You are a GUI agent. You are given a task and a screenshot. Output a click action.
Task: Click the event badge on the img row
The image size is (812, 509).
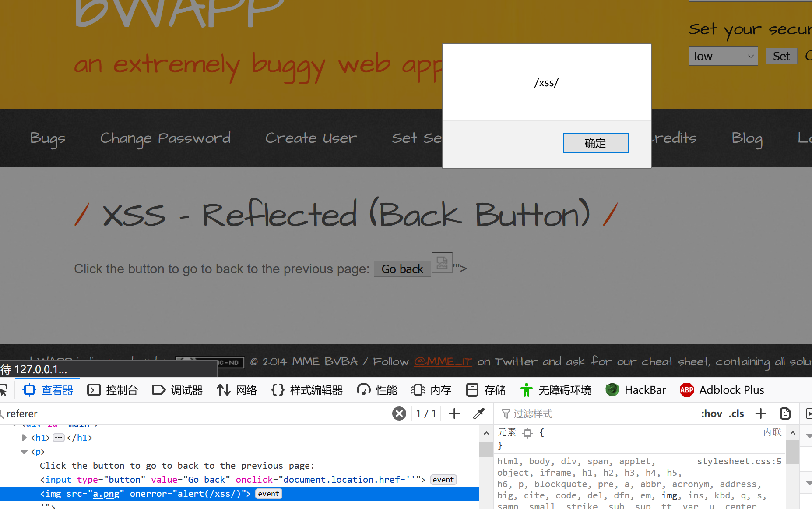(x=268, y=494)
